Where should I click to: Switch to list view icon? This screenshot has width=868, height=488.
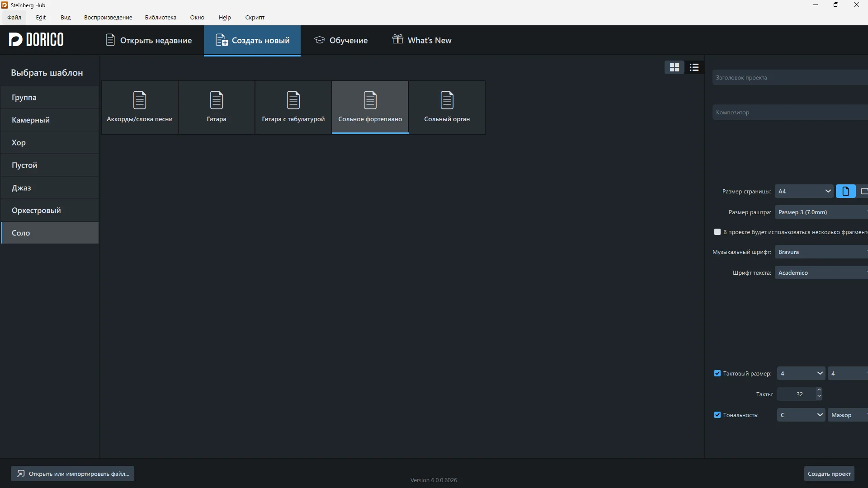click(x=694, y=67)
